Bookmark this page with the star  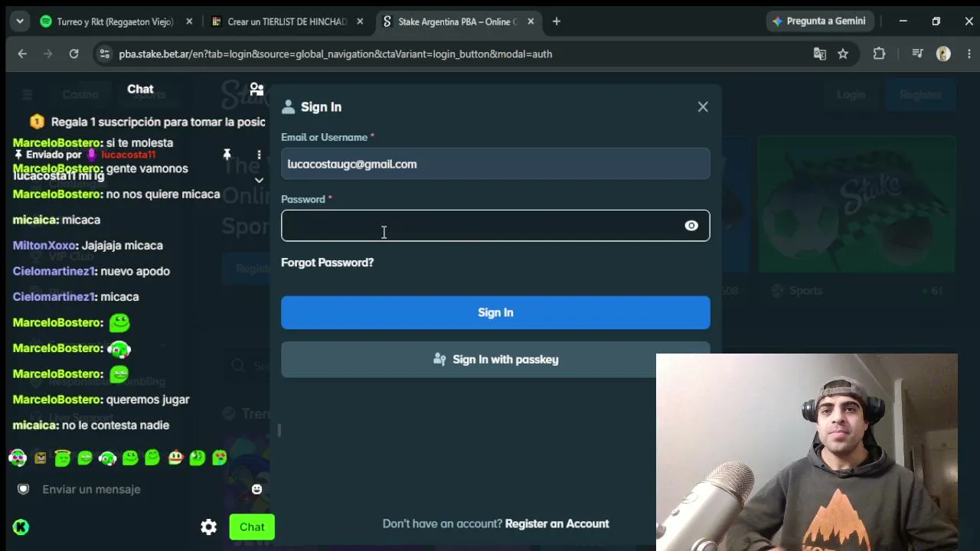click(x=843, y=54)
